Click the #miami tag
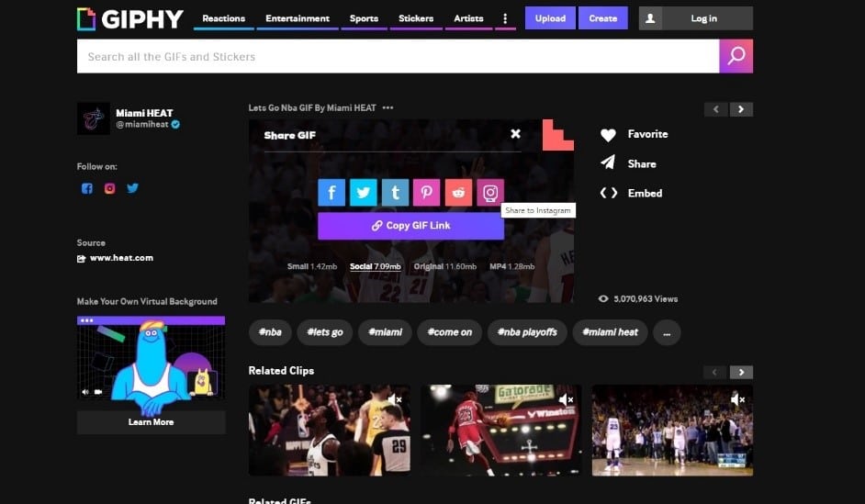Image resolution: width=865 pixels, height=504 pixels. point(385,332)
